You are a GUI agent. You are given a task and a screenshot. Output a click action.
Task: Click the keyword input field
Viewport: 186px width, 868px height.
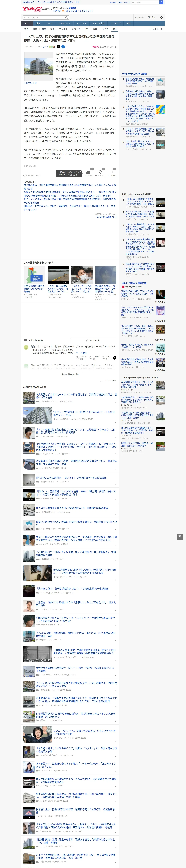click(x=44, y=17)
